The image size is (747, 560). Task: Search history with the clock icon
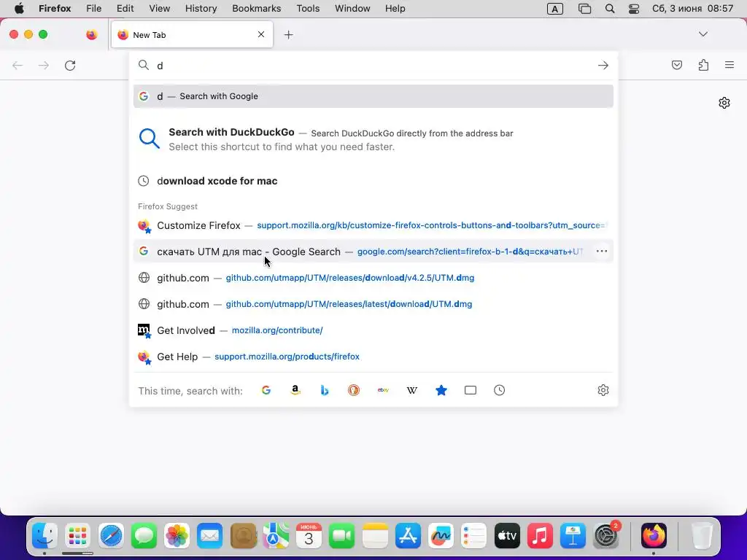click(x=499, y=391)
